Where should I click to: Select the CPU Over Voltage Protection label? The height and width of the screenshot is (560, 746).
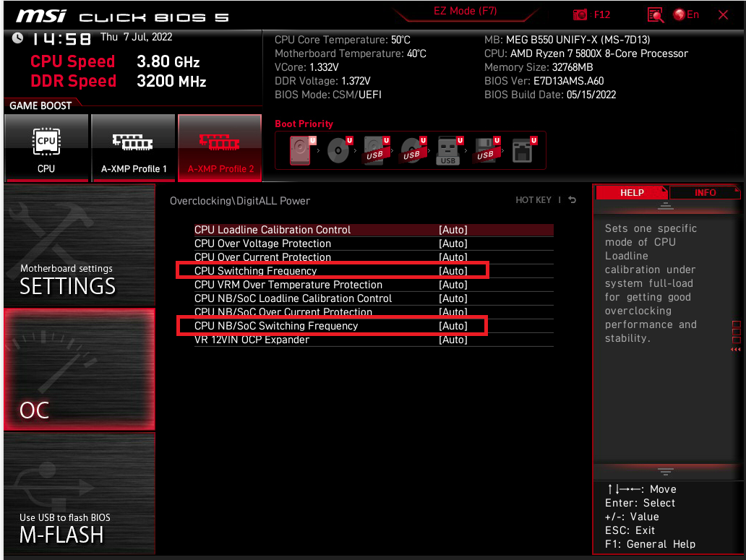pyautogui.click(x=262, y=244)
